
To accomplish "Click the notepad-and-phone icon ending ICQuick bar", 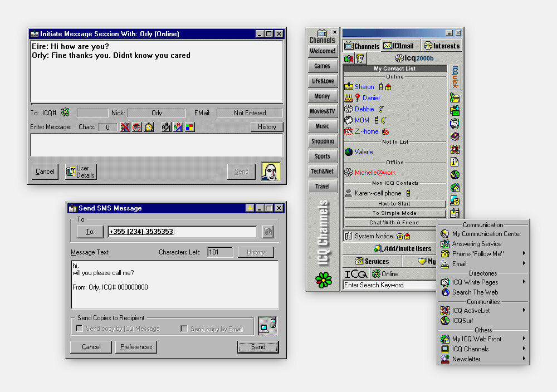I will point(455,213).
